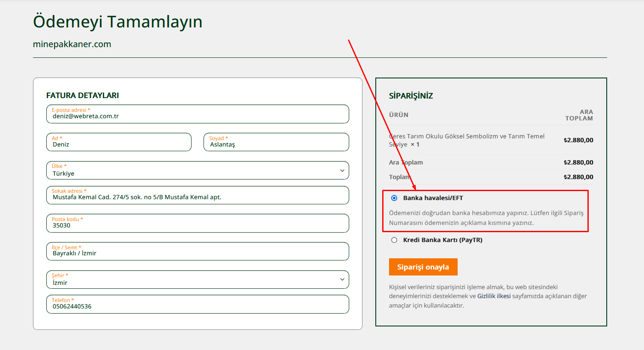Click the Ödemeyi Tamamlayın heading
The width and height of the screenshot is (644, 350).
[118, 21]
